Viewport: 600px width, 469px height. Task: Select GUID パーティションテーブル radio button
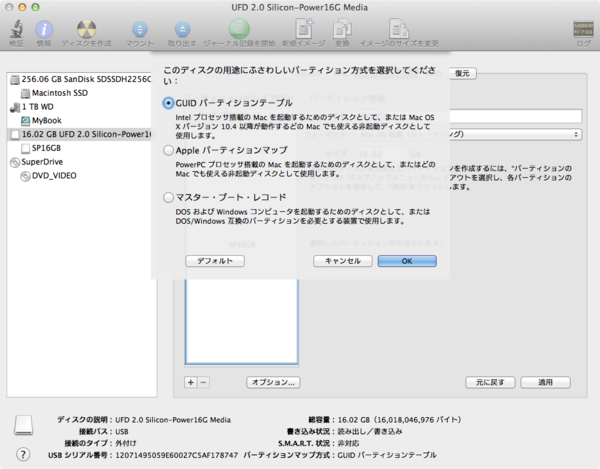(168, 103)
